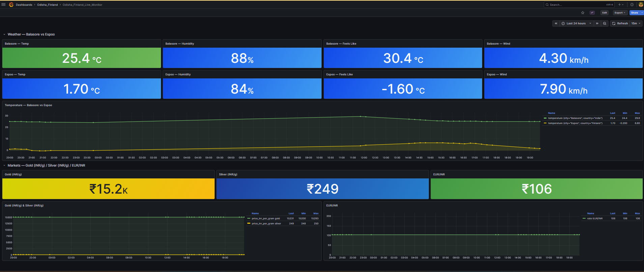The width and height of the screenshot is (644, 272).
Task: Open the hamburger navigation menu
Action: click(4, 5)
